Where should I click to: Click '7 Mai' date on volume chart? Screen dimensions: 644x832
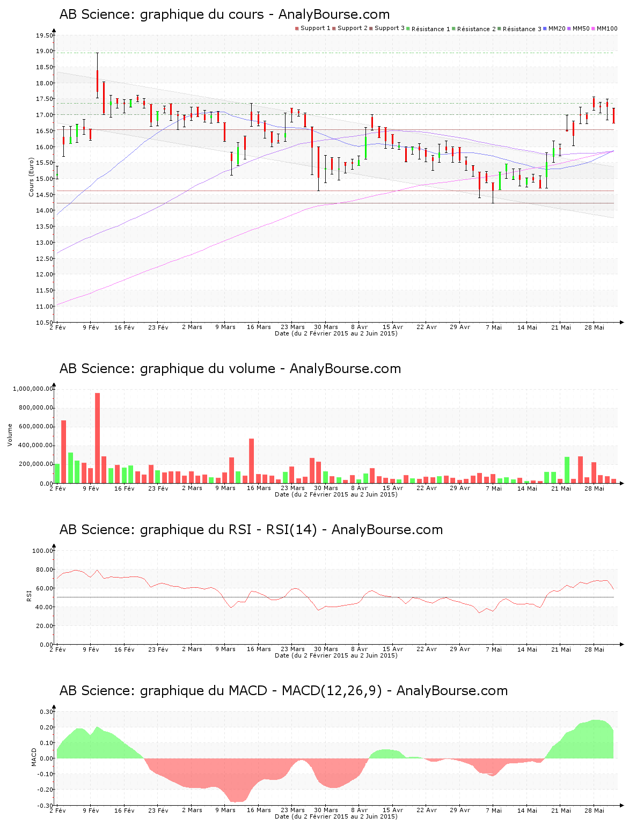point(494,488)
